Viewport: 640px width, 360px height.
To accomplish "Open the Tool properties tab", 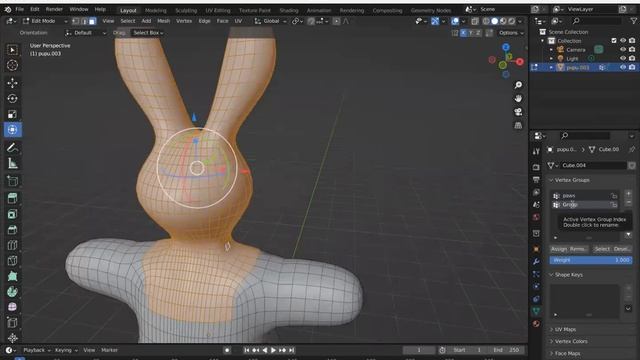I will (536, 151).
